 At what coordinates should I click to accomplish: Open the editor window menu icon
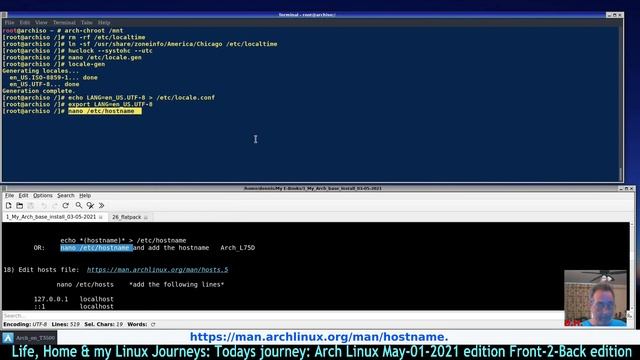coord(4,189)
